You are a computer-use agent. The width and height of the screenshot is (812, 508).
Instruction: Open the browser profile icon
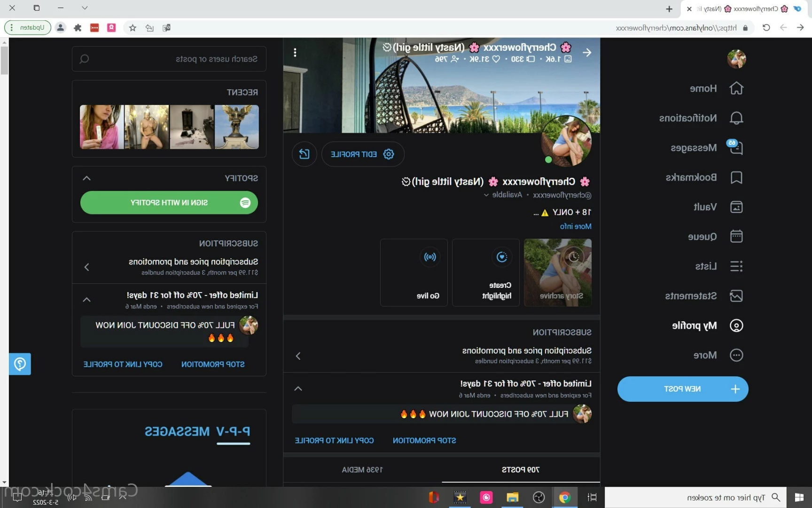coord(60,28)
